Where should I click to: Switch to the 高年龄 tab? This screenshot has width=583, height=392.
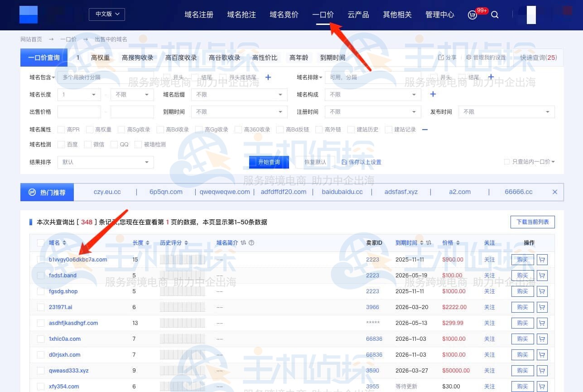(299, 58)
